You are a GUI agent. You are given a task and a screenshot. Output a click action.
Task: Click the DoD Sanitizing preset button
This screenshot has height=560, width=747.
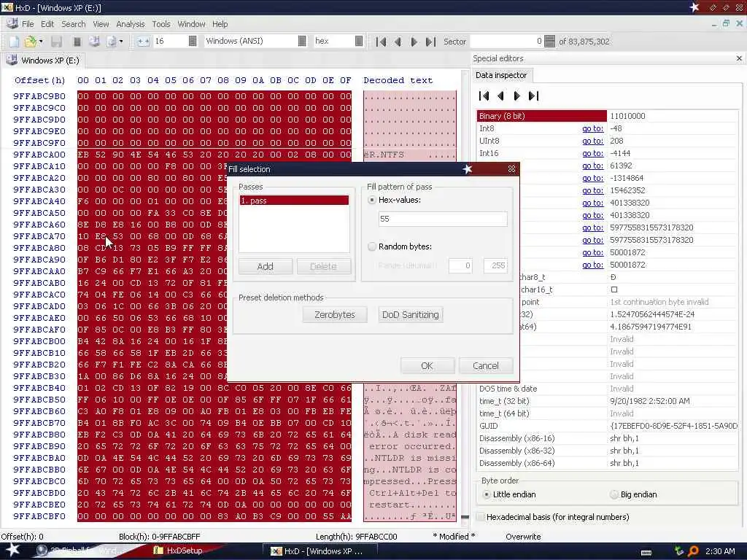(x=410, y=315)
